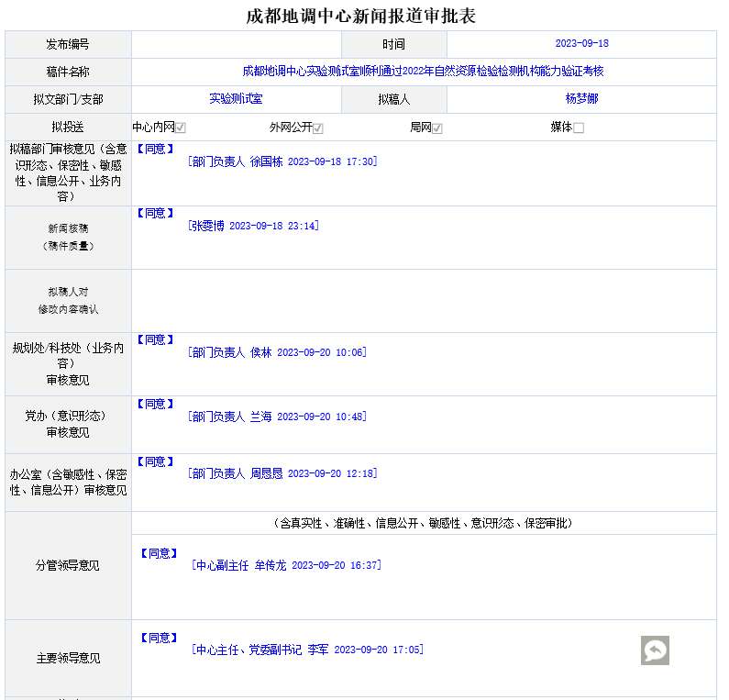
Task: Toggle the 中心内网 checkbox
Action: [x=181, y=128]
